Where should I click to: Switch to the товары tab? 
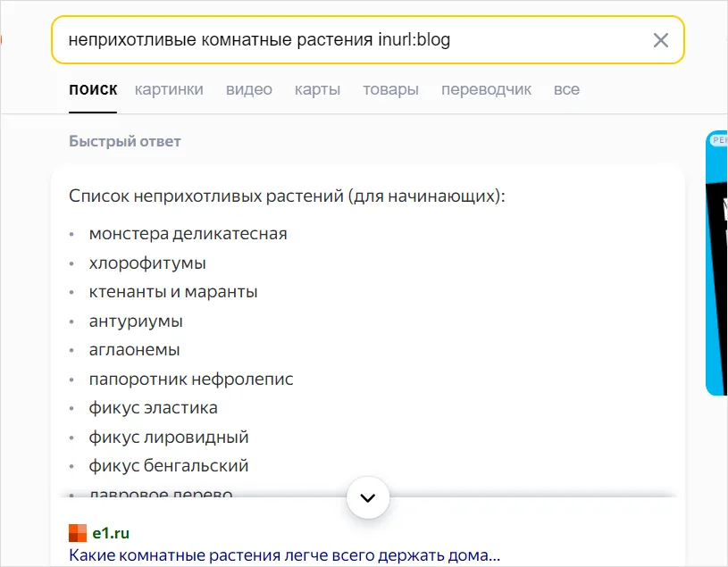[x=390, y=89]
